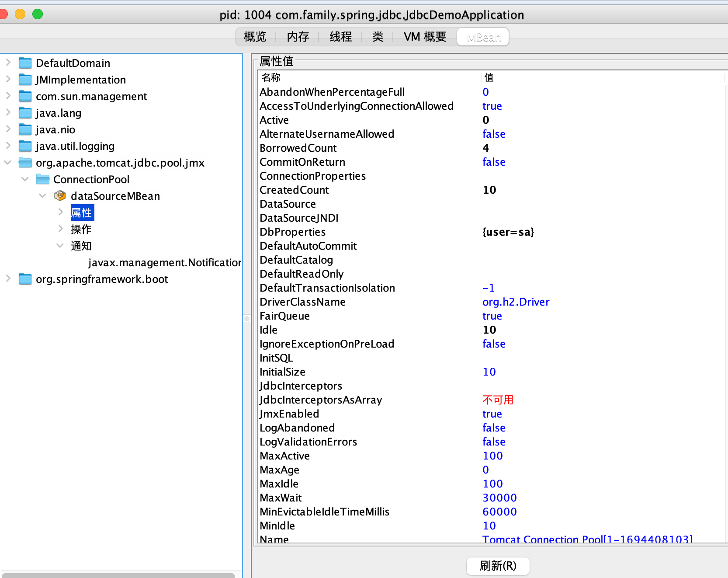Switch to the VM 概要 tab
The image size is (728, 578).
coord(425,37)
